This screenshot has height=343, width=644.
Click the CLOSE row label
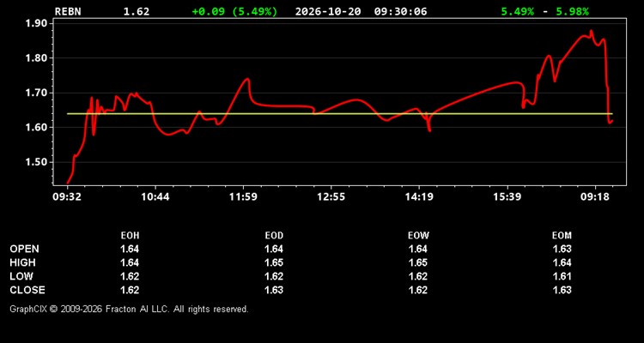pyautogui.click(x=27, y=290)
